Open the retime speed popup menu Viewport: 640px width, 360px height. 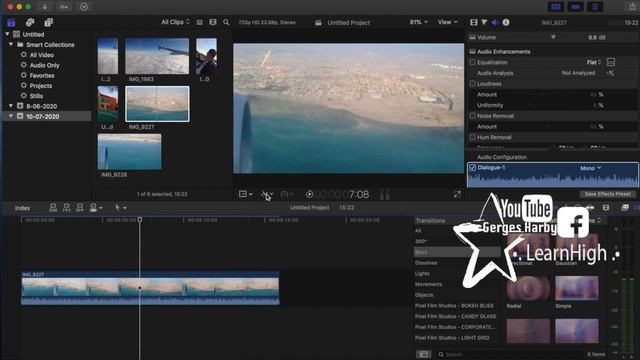287,194
